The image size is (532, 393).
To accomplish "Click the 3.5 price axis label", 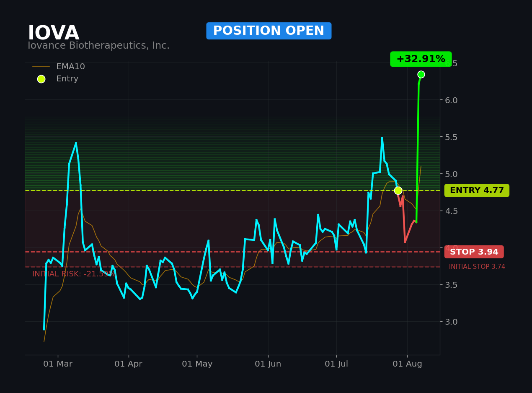I will tap(451, 284).
